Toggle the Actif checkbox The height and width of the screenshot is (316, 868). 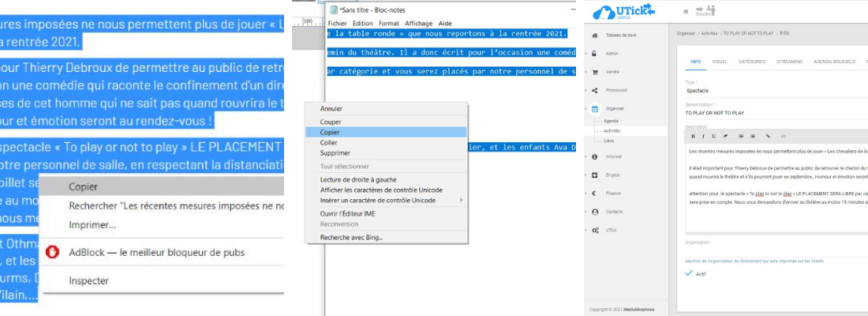(x=690, y=273)
